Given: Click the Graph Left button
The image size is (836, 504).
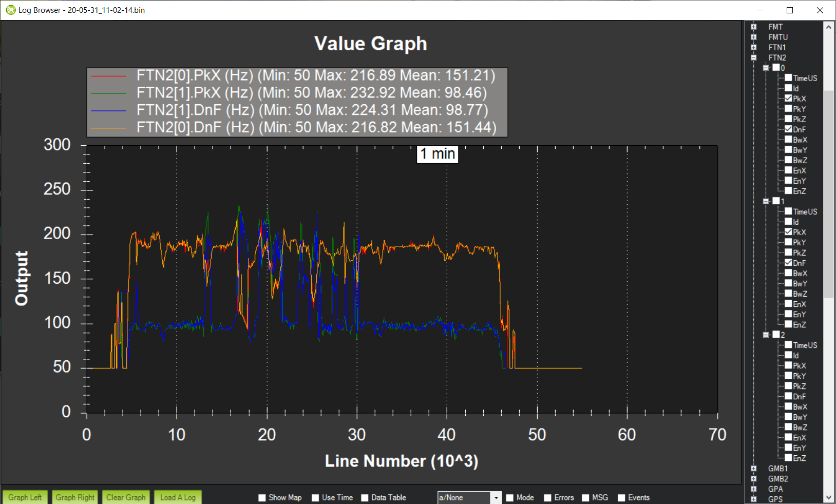Looking at the screenshot, I should (x=25, y=497).
